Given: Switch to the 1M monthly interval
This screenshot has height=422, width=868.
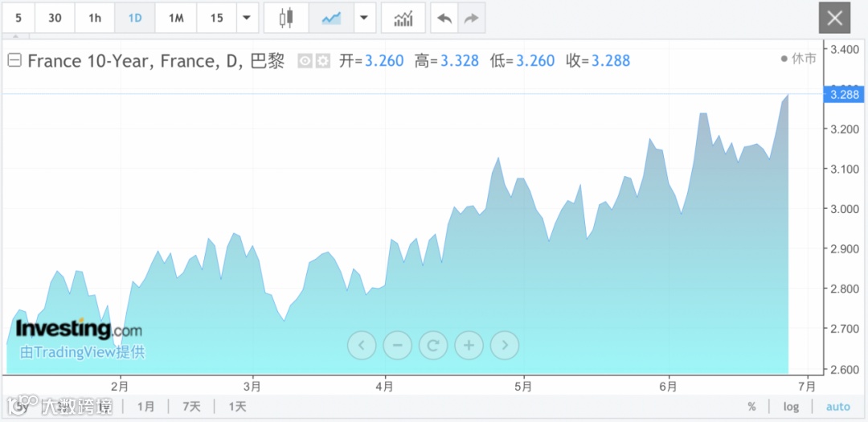Looking at the screenshot, I should 175,18.
